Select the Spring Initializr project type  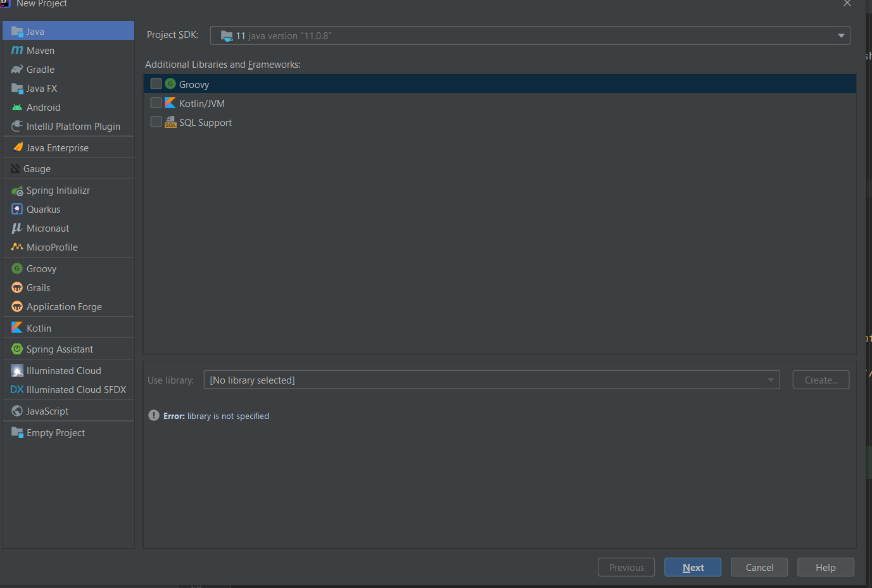[68, 190]
